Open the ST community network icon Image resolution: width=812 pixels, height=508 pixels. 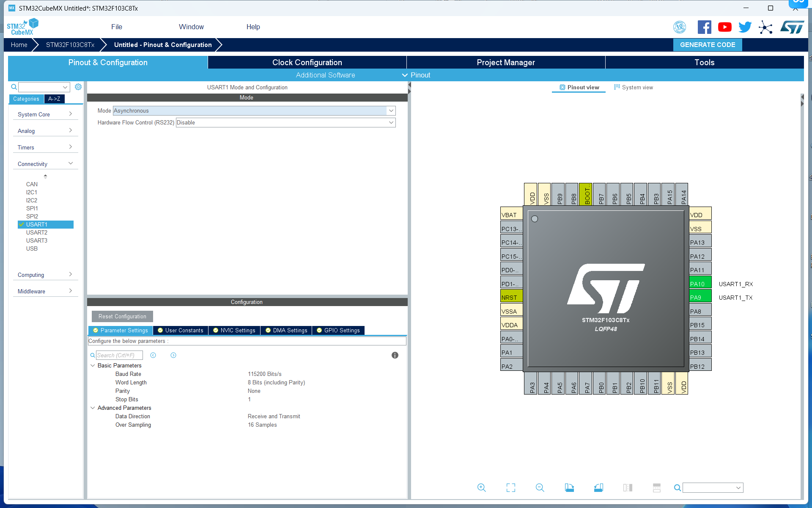(765, 27)
